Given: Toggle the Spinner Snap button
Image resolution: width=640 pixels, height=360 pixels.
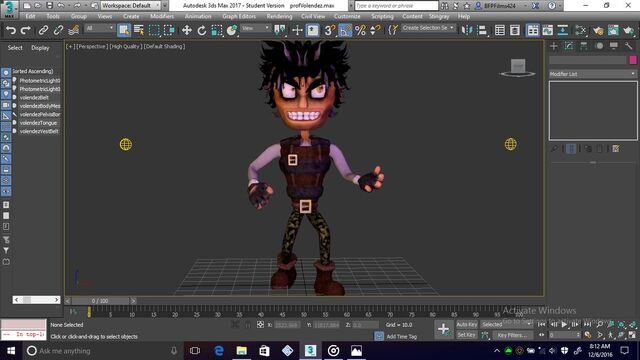Looking at the screenshot, I should tap(375, 30).
